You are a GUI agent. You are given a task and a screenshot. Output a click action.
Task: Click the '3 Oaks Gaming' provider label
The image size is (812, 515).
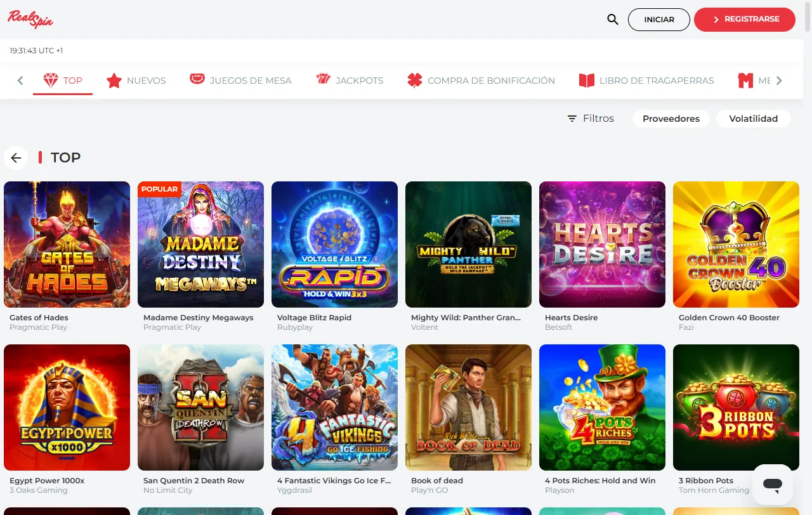pos(38,490)
